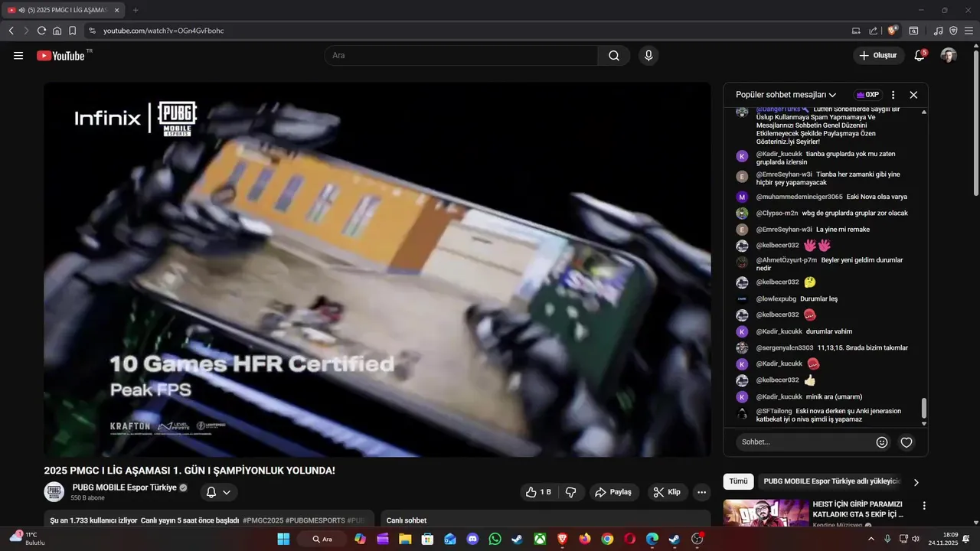Close the 2025 PMGC browser tab
The height and width of the screenshot is (551, 980).
pyautogui.click(x=116, y=10)
